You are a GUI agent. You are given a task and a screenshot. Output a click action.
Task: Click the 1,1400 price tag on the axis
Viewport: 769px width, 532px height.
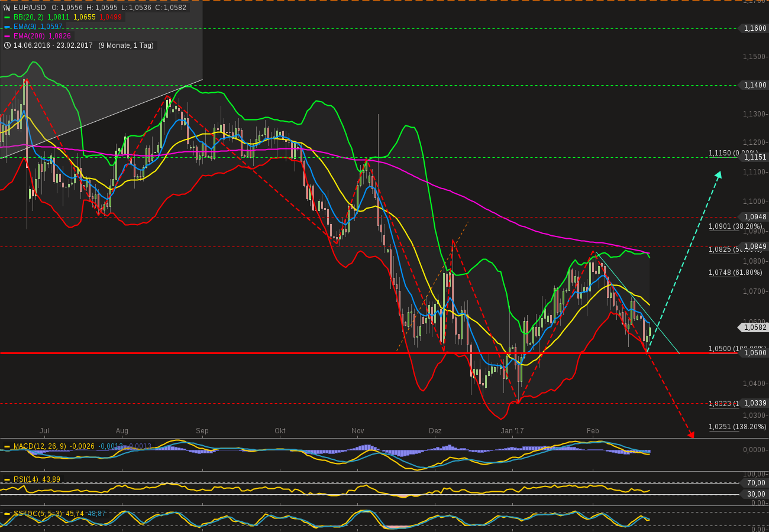click(x=755, y=85)
